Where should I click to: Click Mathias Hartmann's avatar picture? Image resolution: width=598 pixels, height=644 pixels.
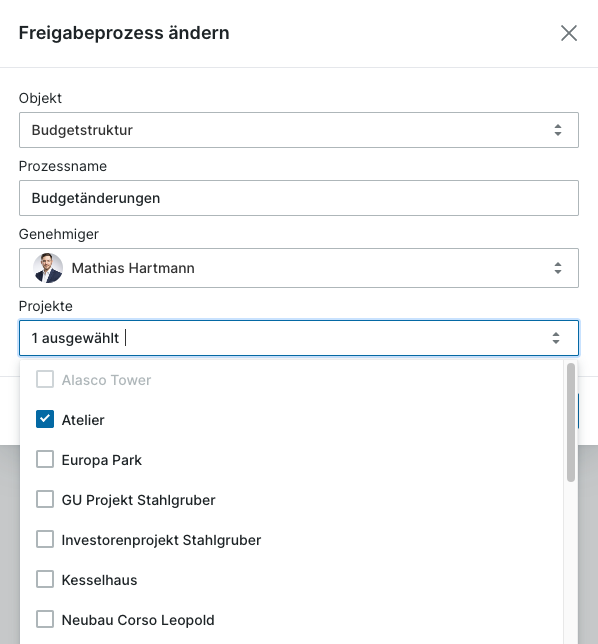point(48,268)
